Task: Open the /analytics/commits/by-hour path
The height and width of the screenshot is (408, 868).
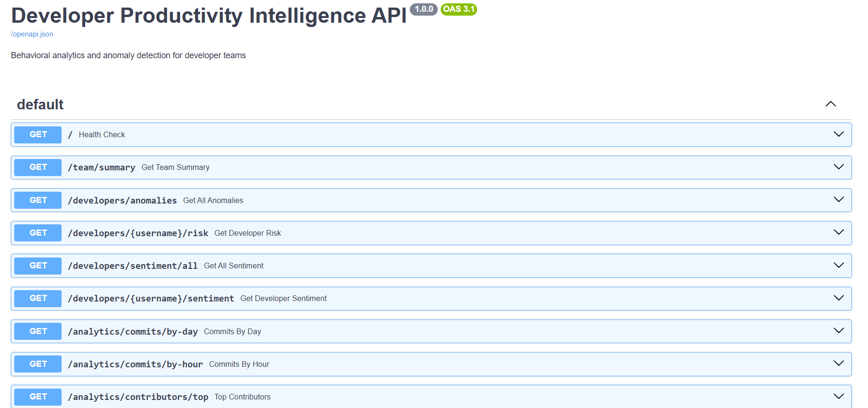Action: click(x=135, y=364)
